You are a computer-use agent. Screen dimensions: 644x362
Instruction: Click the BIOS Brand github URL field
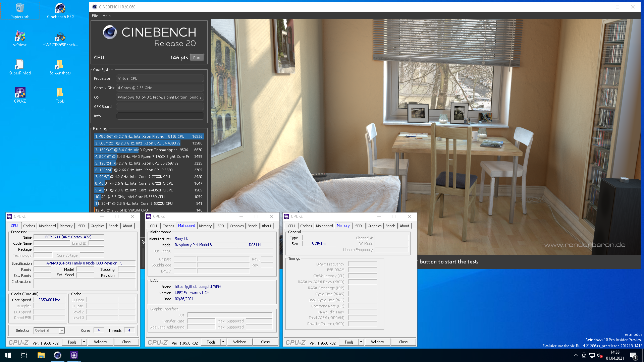223,287
